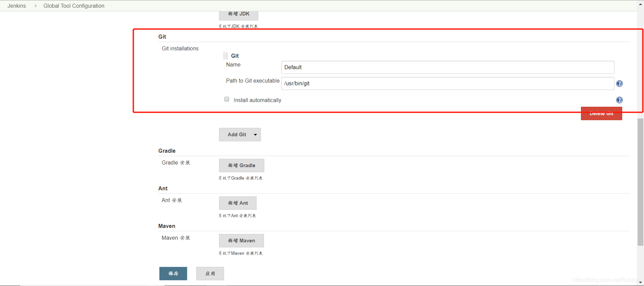
Task: Enable the Install automatically checkbox
Action: [x=227, y=99]
